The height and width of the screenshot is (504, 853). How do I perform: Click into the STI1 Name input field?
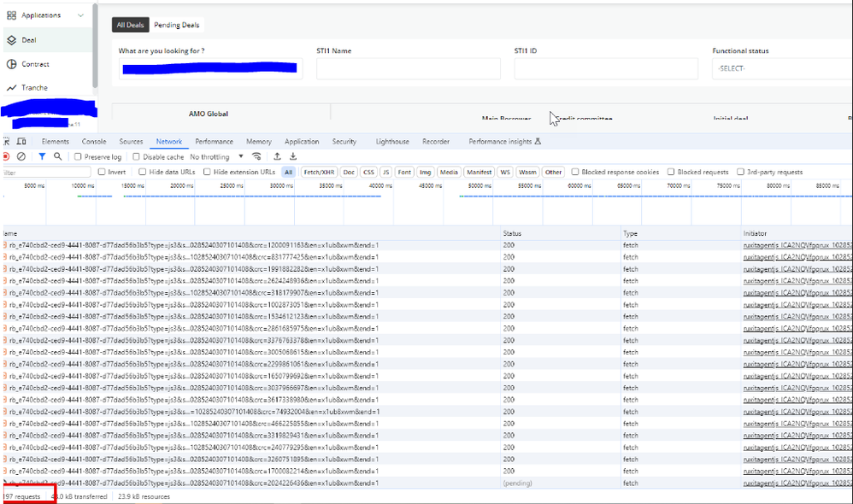(x=409, y=69)
